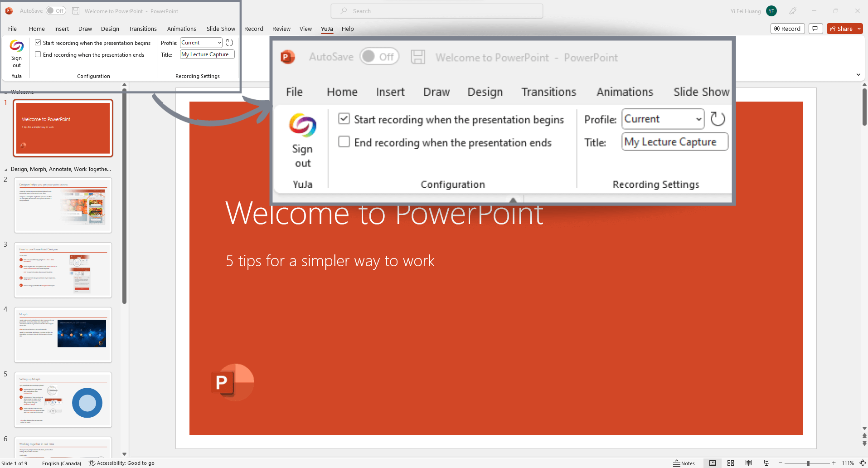Image resolution: width=868 pixels, height=468 pixels.
Task: Go to next slide using the double-arrow
Action: (864, 443)
